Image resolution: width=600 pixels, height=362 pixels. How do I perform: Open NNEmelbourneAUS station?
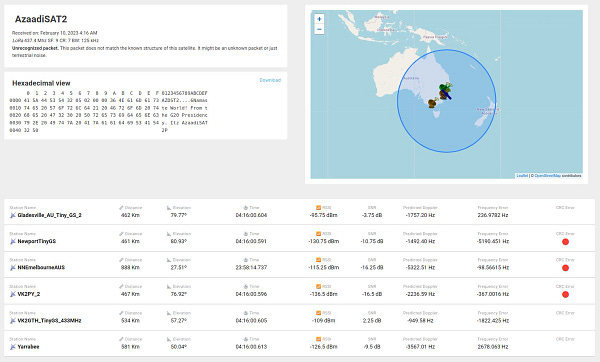[41, 267]
